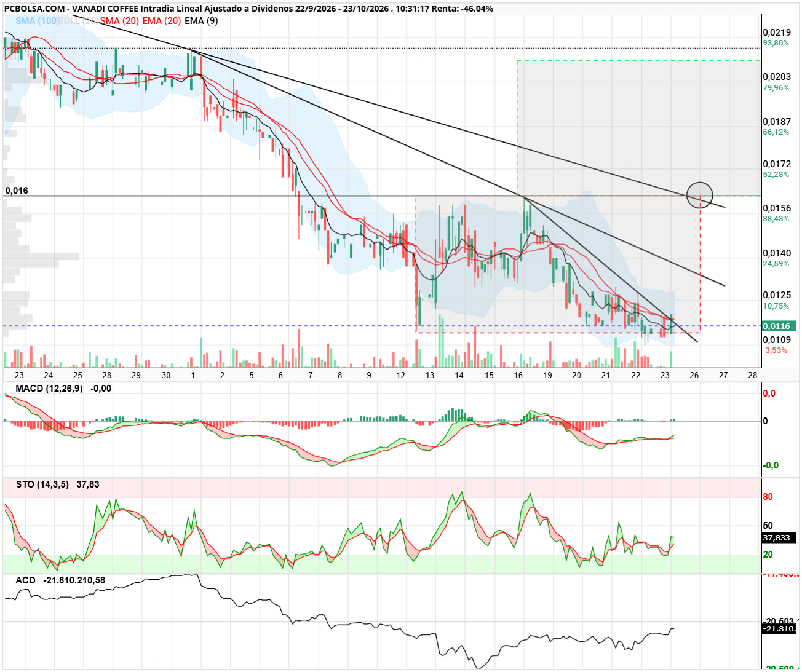Click the ACD -21.810.210,58 indicator label

coord(60,580)
